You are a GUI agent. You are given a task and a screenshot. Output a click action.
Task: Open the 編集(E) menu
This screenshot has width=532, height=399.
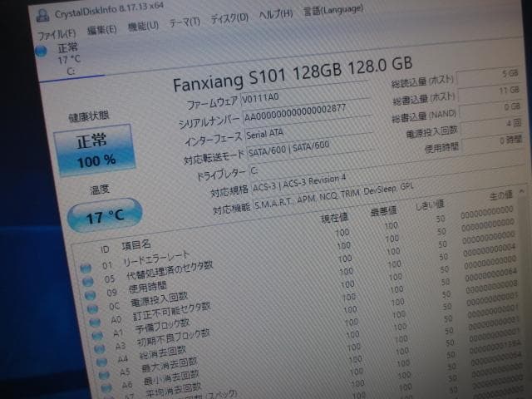[x=102, y=30]
